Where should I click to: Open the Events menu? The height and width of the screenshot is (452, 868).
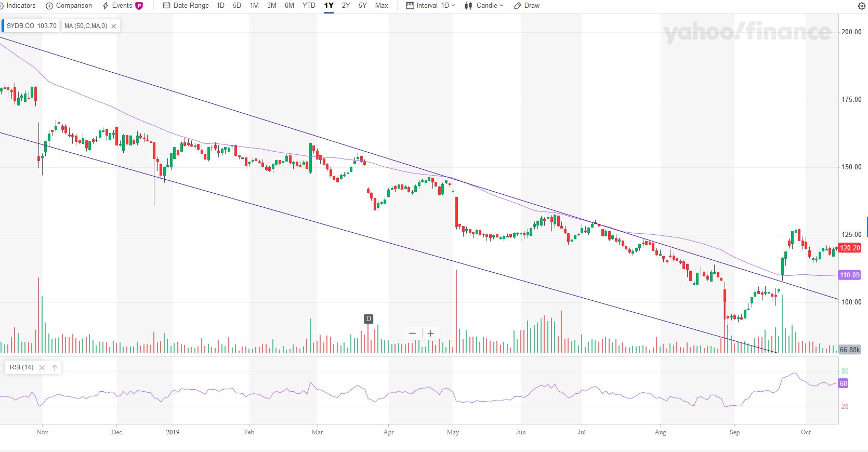(123, 5)
